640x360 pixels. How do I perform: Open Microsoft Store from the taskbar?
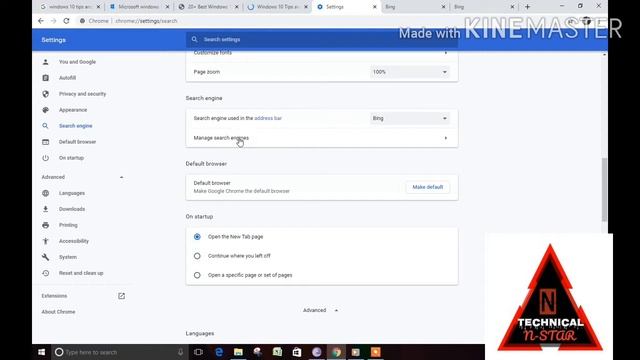coord(297,352)
